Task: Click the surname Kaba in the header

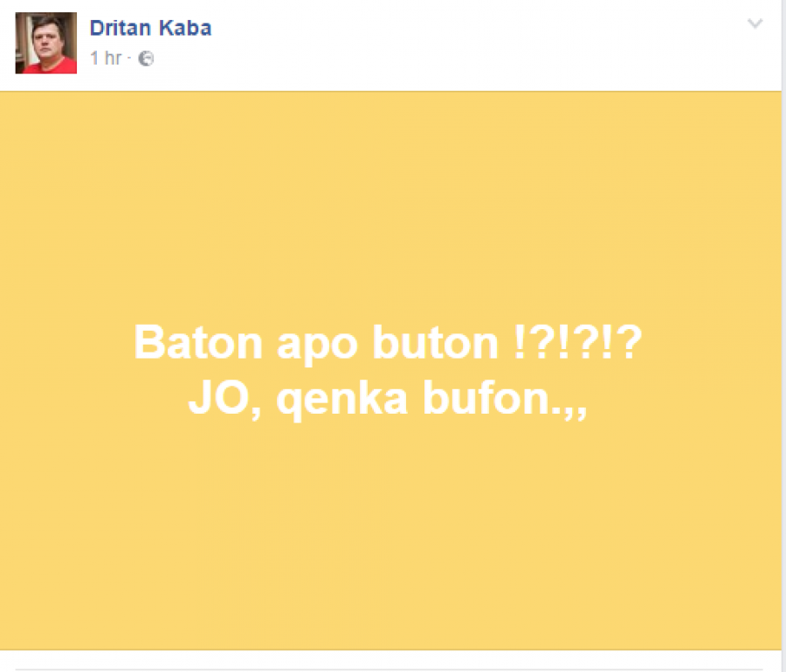Action: tap(185, 28)
